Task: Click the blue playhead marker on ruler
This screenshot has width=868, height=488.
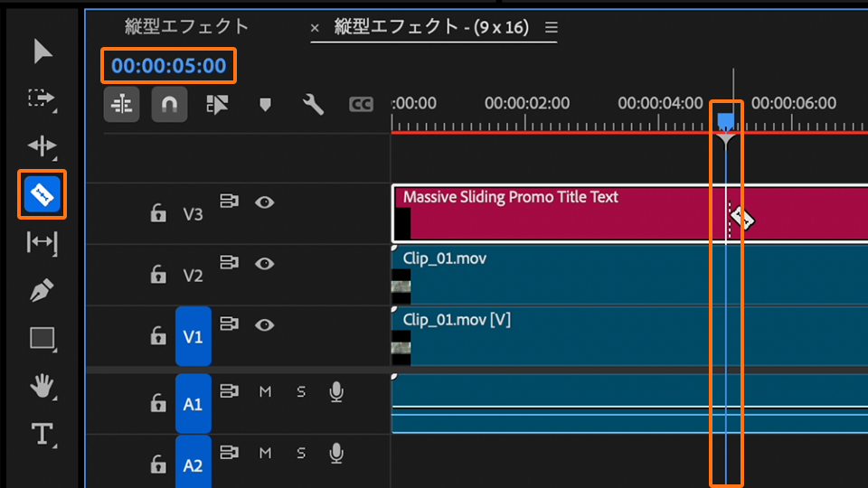Action: [x=725, y=120]
